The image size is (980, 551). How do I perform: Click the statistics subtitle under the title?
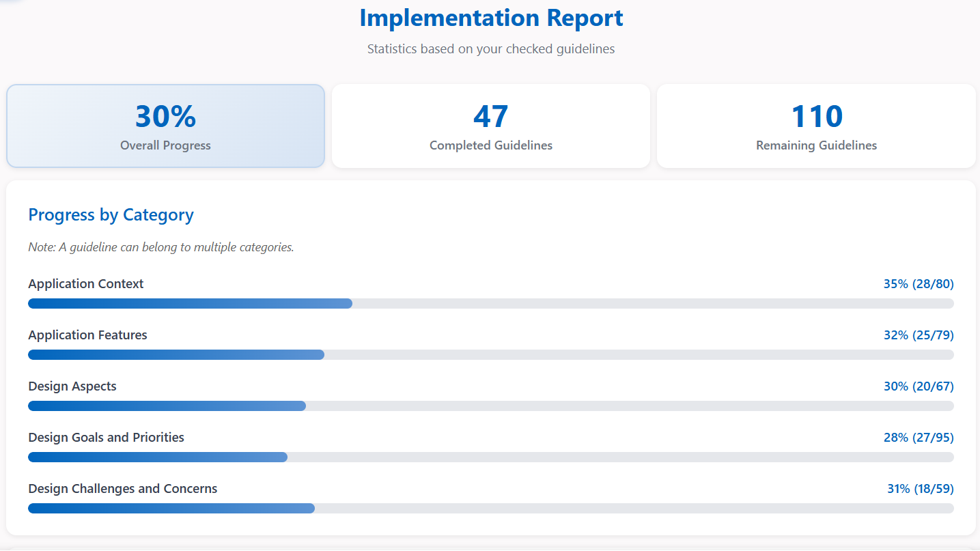(491, 49)
